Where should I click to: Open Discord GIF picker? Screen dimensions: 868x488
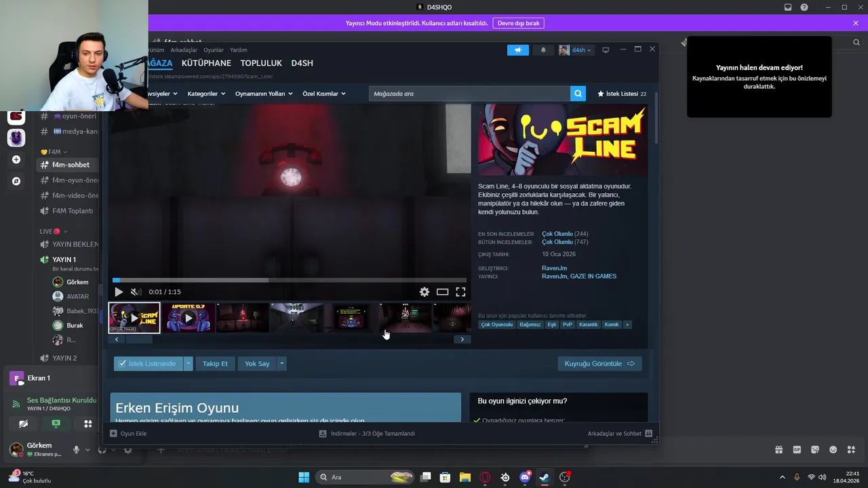point(797,449)
